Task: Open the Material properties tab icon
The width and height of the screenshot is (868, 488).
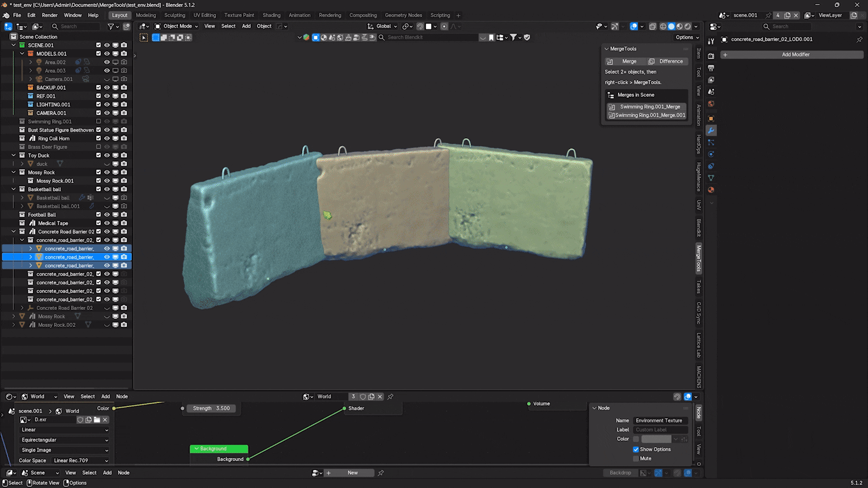Action: (711, 190)
